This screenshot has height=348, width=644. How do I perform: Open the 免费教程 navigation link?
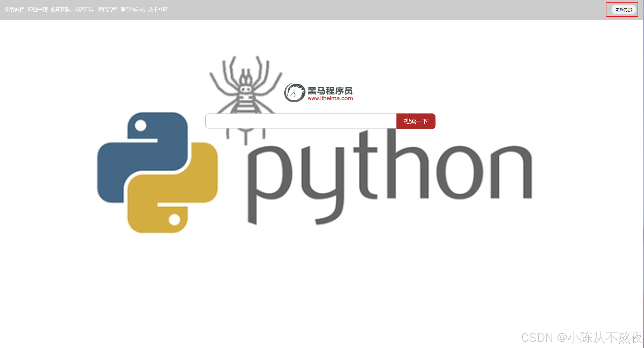tap(15, 10)
